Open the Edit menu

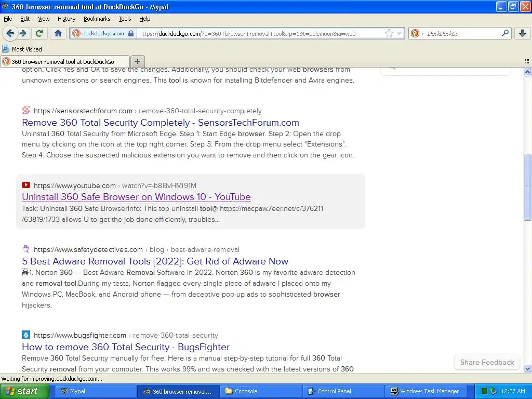(x=25, y=19)
